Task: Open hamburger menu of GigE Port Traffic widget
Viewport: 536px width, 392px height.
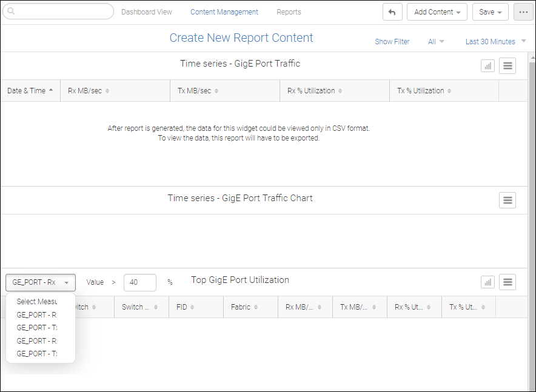Action: coord(508,65)
